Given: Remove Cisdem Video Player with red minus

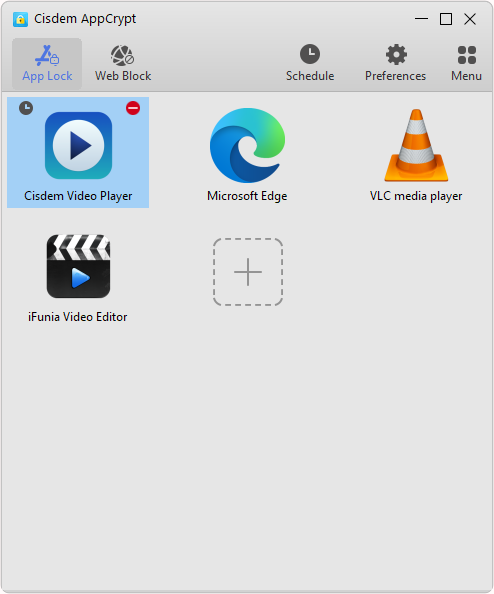Looking at the screenshot, I should [x=133, y=108].
